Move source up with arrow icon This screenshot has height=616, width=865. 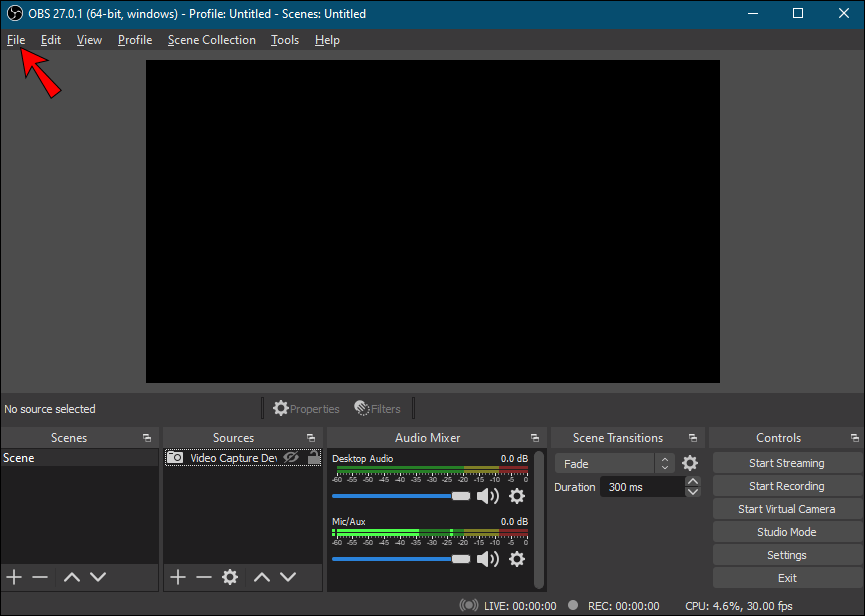click(261, 577)
